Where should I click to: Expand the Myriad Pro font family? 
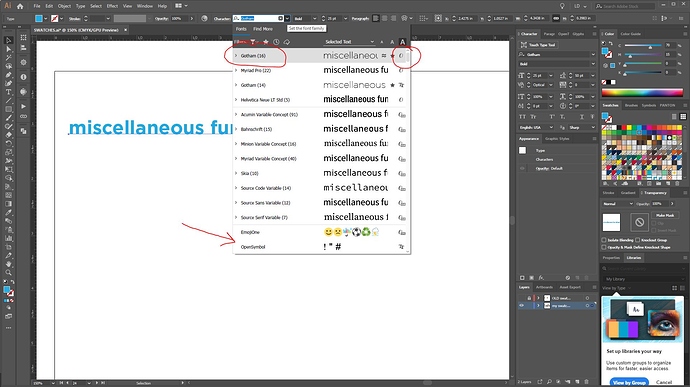click(x=236, y=70)
